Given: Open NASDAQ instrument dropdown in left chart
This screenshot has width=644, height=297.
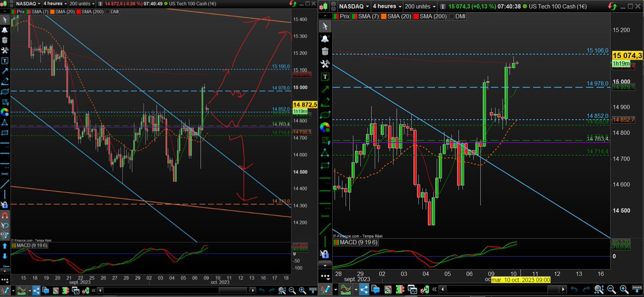Looking at the screenshot, I should point(27,4).
